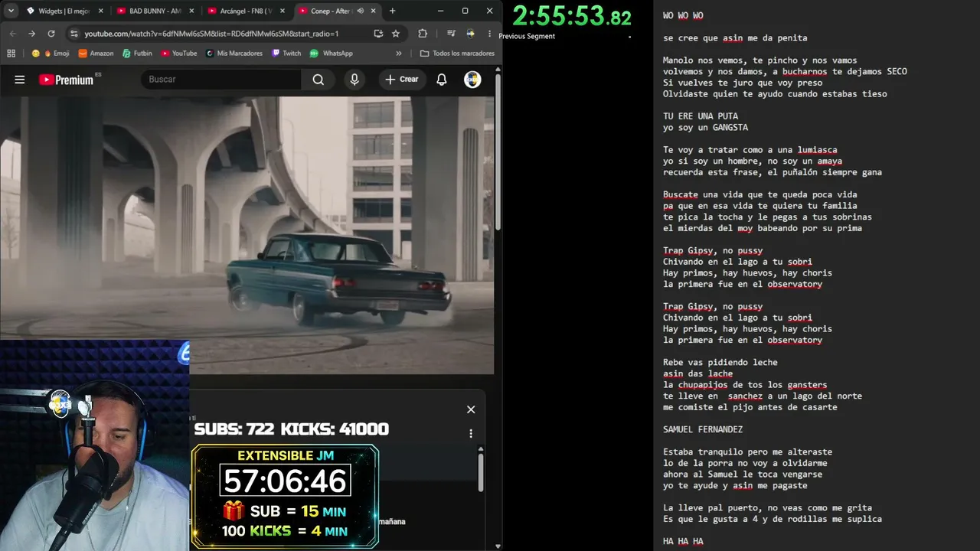The image size is (980, 551).
Task: Open the Emoji bookmark
Action: point(51,54)
